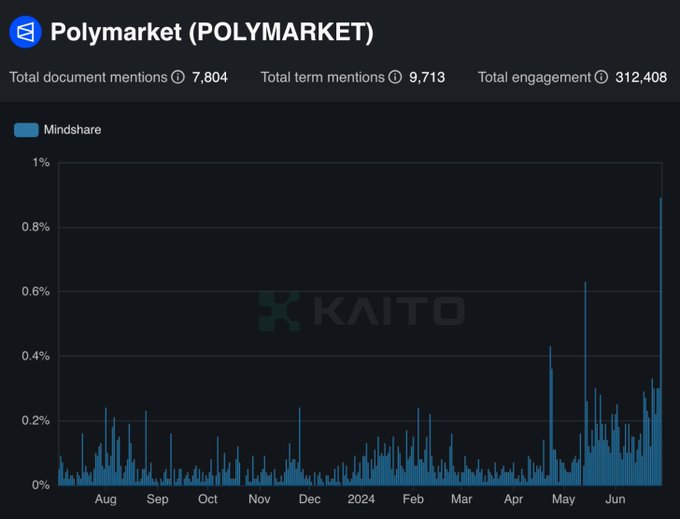
Task: Click the Oct x-axis label
Action: (x=207, y=499)
